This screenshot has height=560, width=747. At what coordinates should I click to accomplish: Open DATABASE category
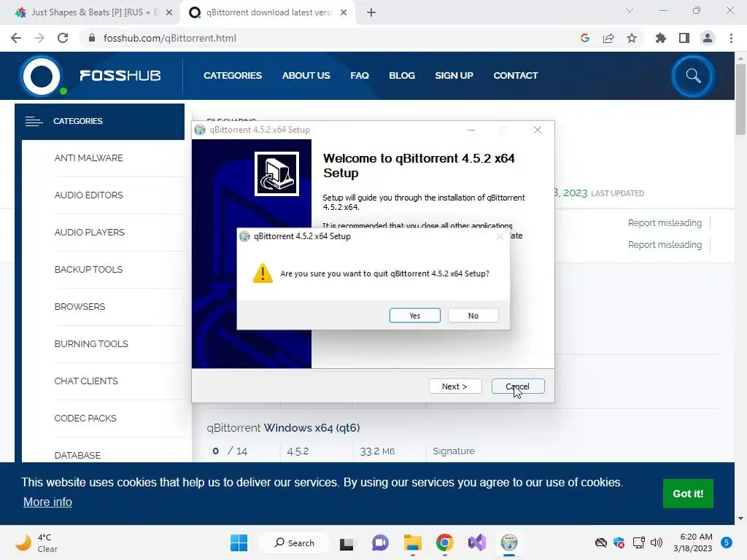[77, 455]
